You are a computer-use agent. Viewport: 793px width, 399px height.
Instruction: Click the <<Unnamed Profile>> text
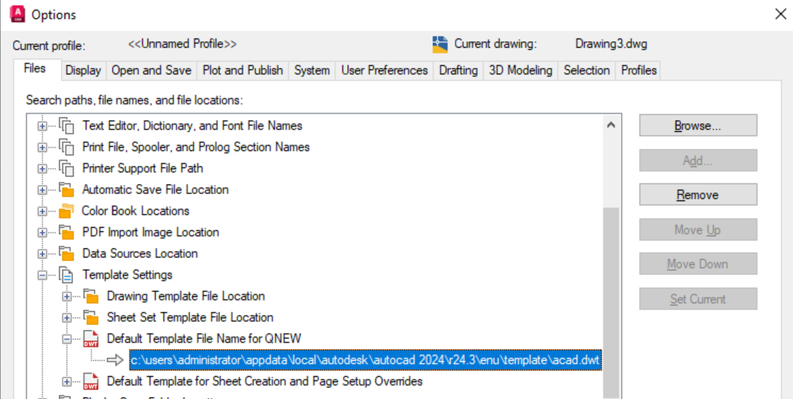click(182, 44)
